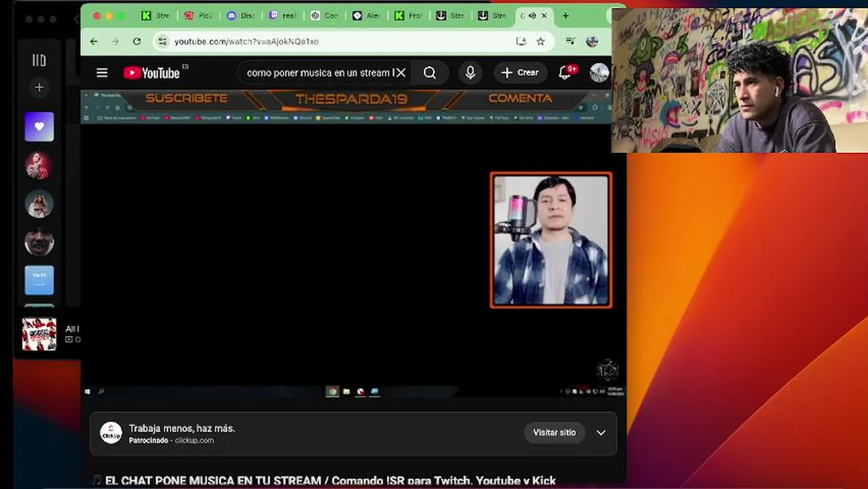Switch to the 'Con' tab
The height and width of the screenshot is (489, 868).
pos(324,16)
